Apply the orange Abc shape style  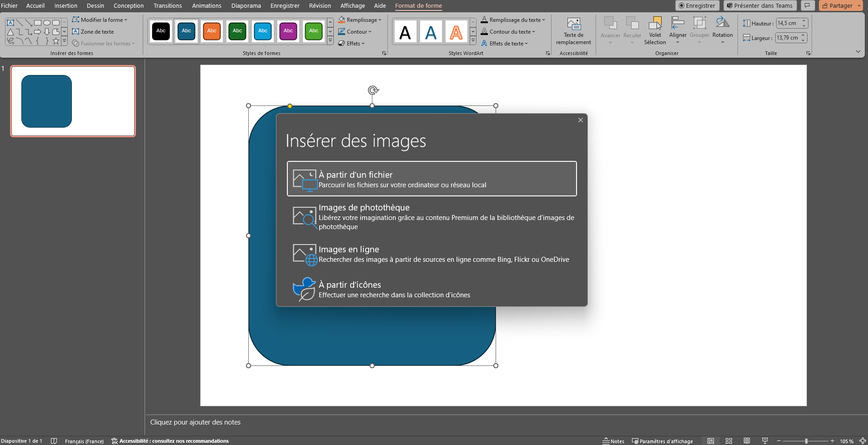click(212, 31)
